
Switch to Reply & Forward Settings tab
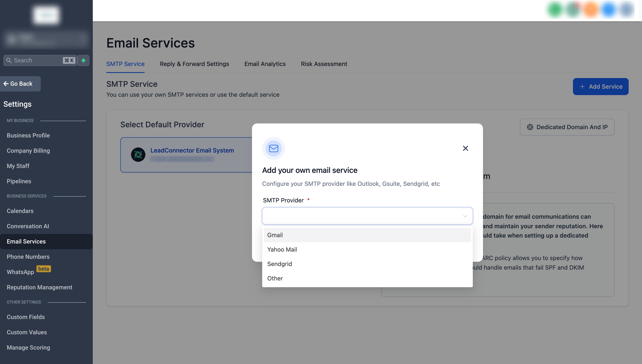(x=194, y=64)
